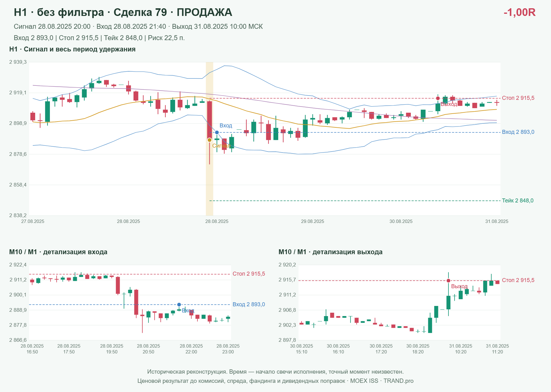
Task: Click 'Вход 2 893,0' label in entry detail chart
Action: coord(249,304)
